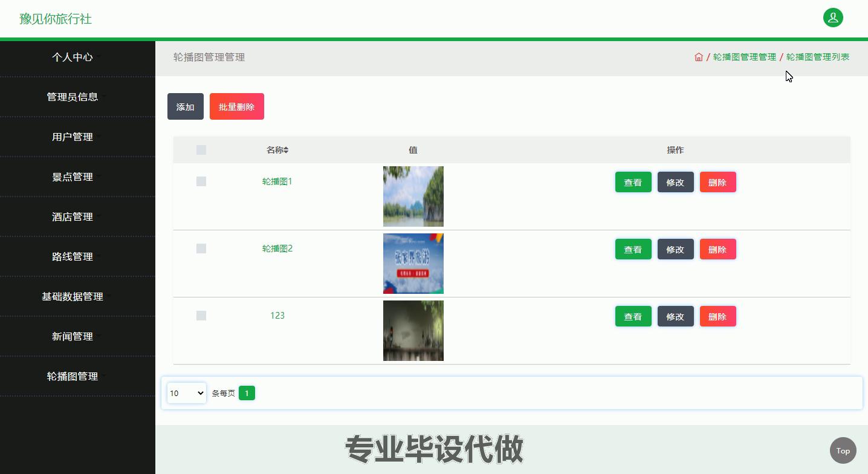Open the rows-per-page dropdown showing 10

[x=187, y=393]
